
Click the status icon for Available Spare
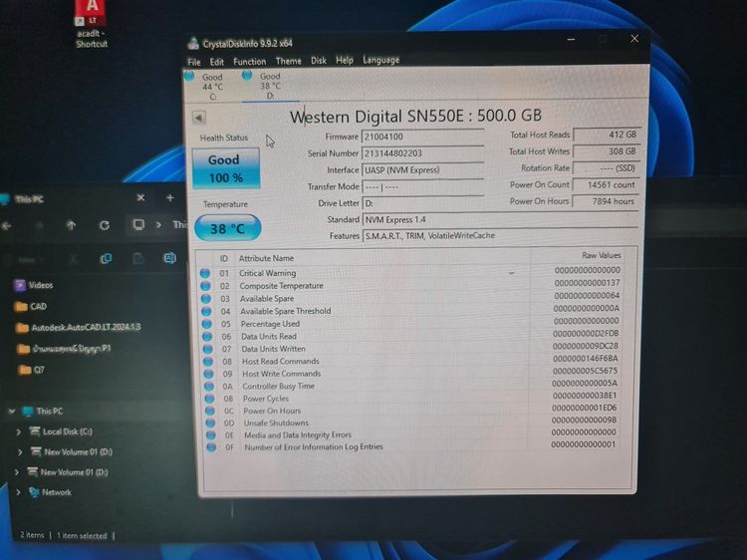click(206, 299)
